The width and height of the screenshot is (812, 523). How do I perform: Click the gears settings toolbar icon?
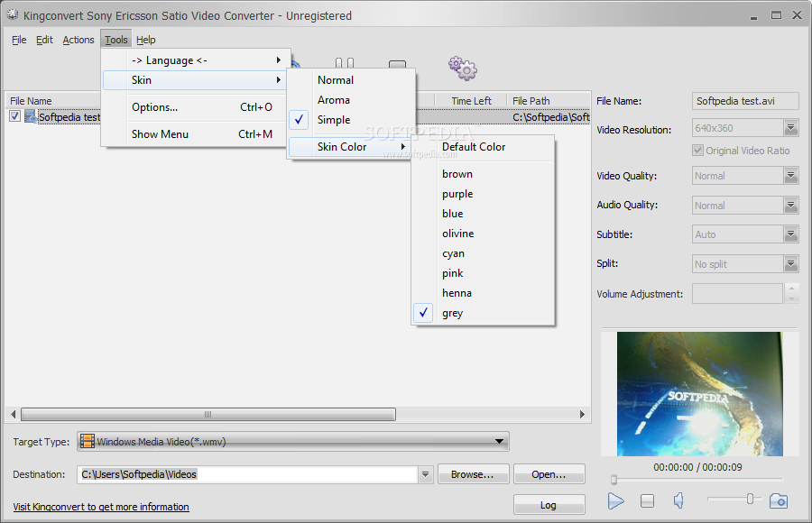[463, 69]
